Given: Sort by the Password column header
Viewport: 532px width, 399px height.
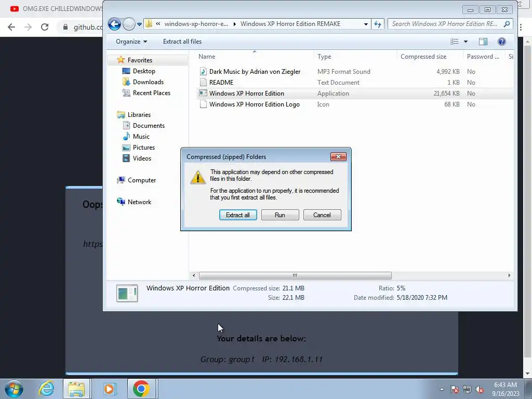Looking at the screenshot, I should tap(484, 57).
